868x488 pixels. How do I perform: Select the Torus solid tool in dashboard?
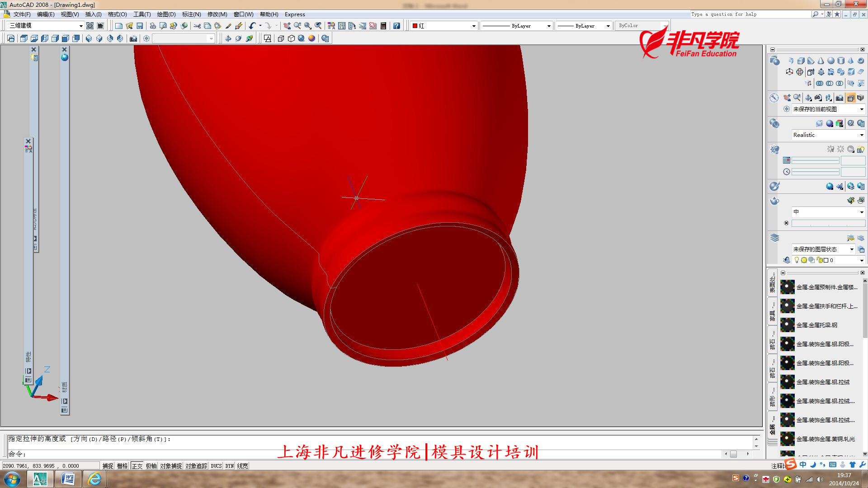(x=861, y=61)
